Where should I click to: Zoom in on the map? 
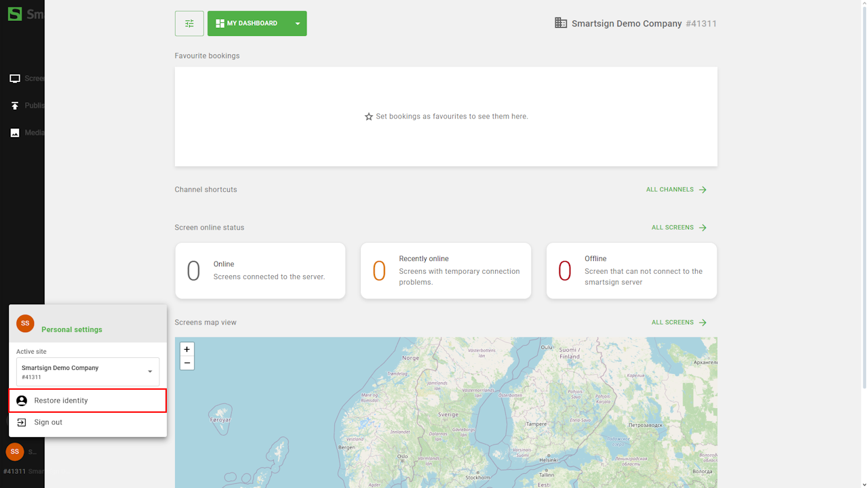point(187,350)
